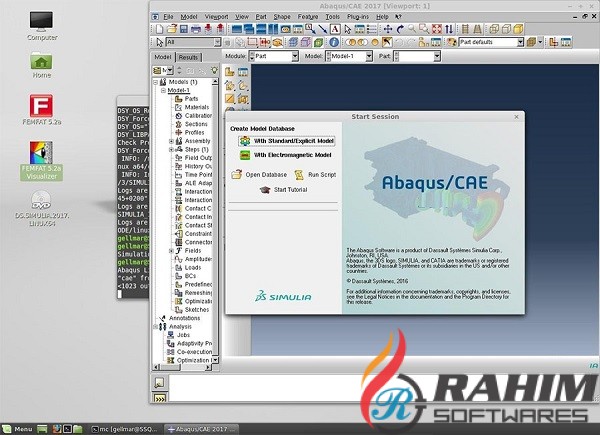Expand the Assembly tree node
This screenshot has height=435, width=600.
(171, 141)
